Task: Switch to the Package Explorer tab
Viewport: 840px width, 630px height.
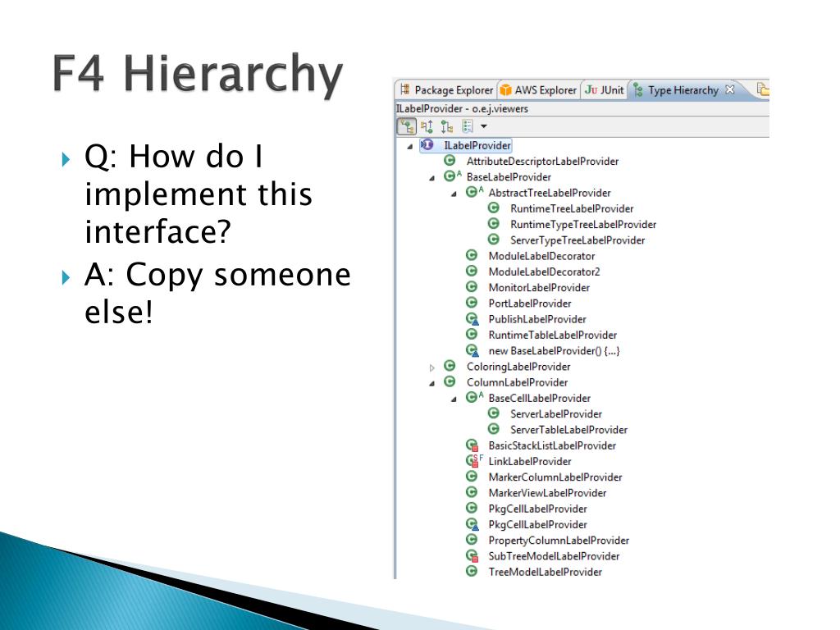Action: click(x=447, y=90)
